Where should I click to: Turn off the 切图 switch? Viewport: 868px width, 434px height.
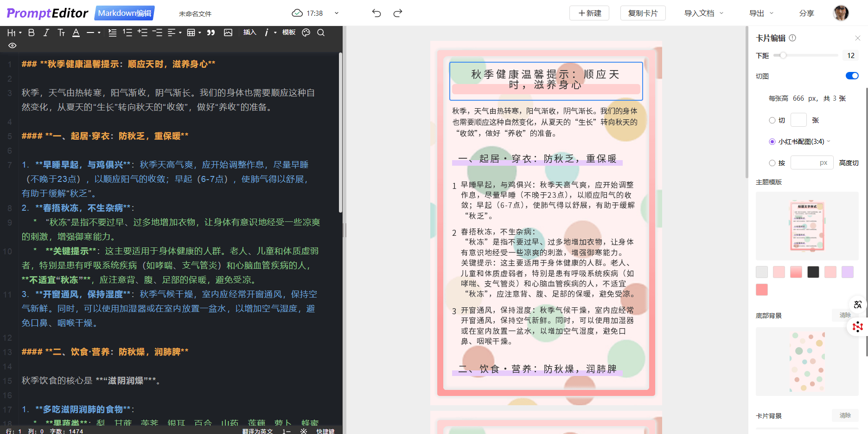point(852,76)
